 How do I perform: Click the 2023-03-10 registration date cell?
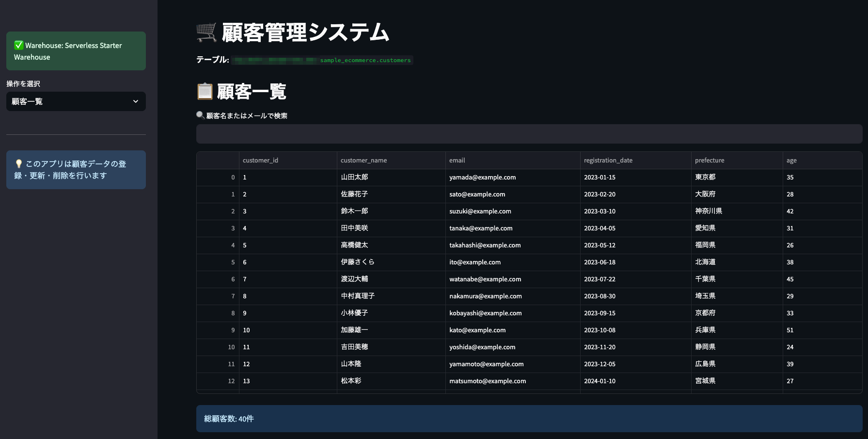click(x=636, y=211)
